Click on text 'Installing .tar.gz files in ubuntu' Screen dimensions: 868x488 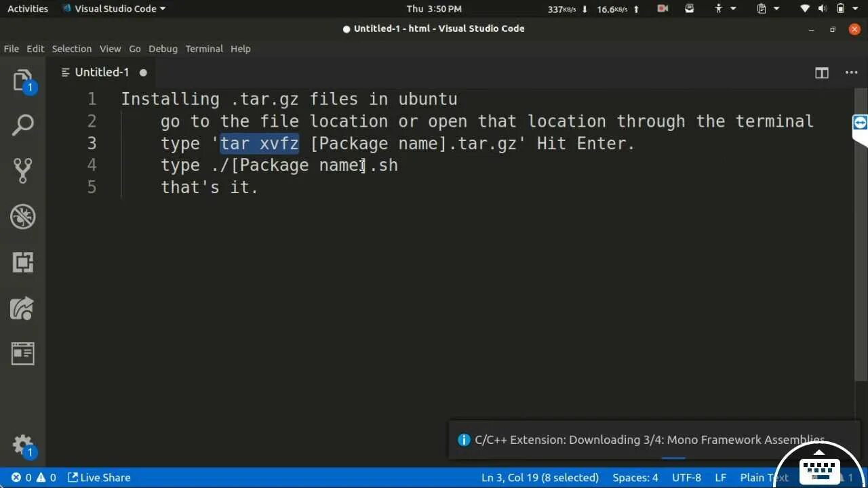[x=289, y=100]
